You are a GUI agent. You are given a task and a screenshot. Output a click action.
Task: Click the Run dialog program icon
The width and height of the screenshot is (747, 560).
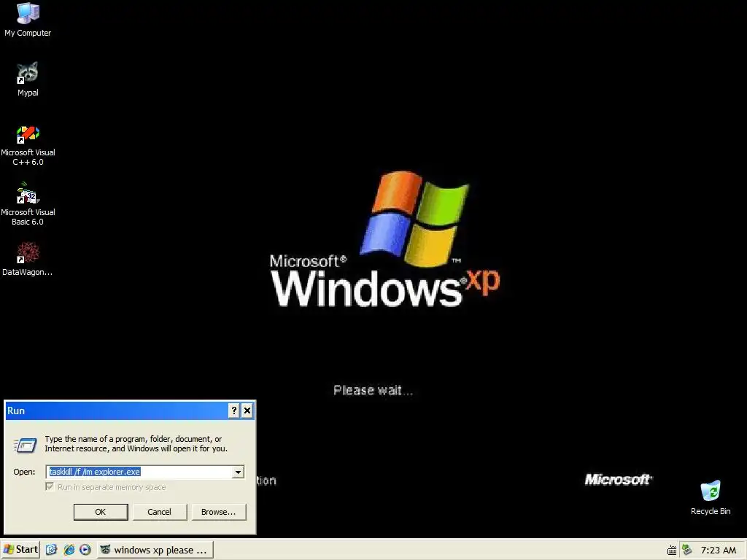[26, 446]
